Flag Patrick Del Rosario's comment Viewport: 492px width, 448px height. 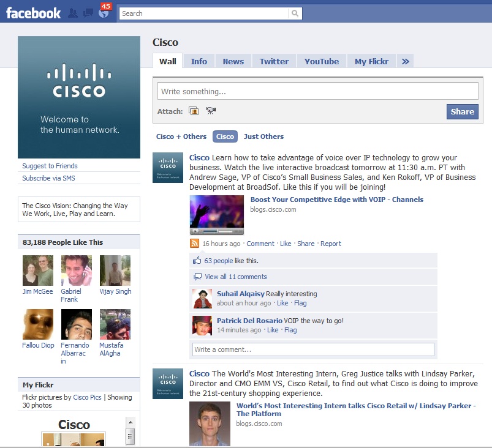[290, 330]
